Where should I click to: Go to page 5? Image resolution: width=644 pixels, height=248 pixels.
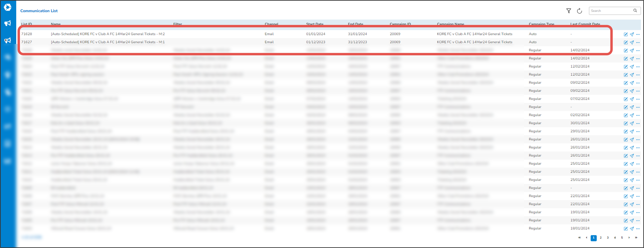pos(622,238)
